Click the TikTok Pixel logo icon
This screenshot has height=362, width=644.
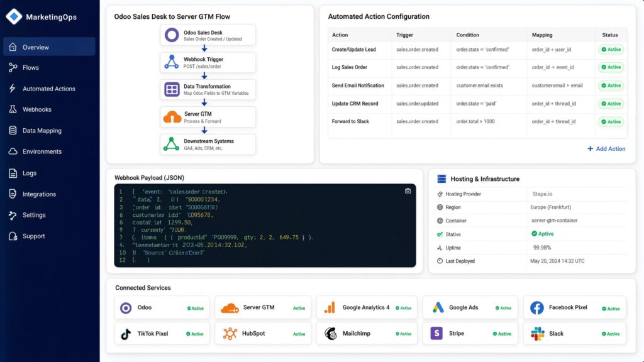tap(126, 334)
